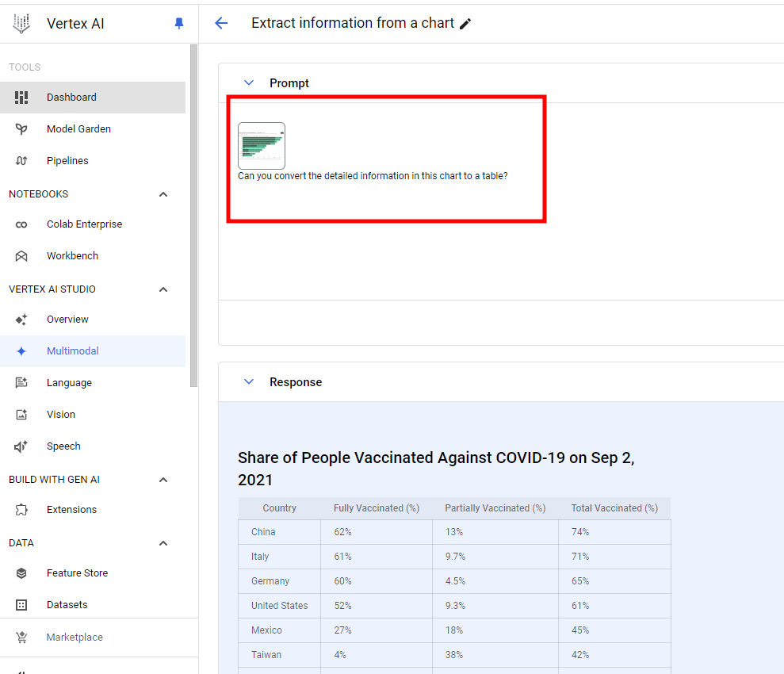Open Extensions under Build with Gen AI
This screenshot has width=784, height=674.
click(x=93, y=510)
